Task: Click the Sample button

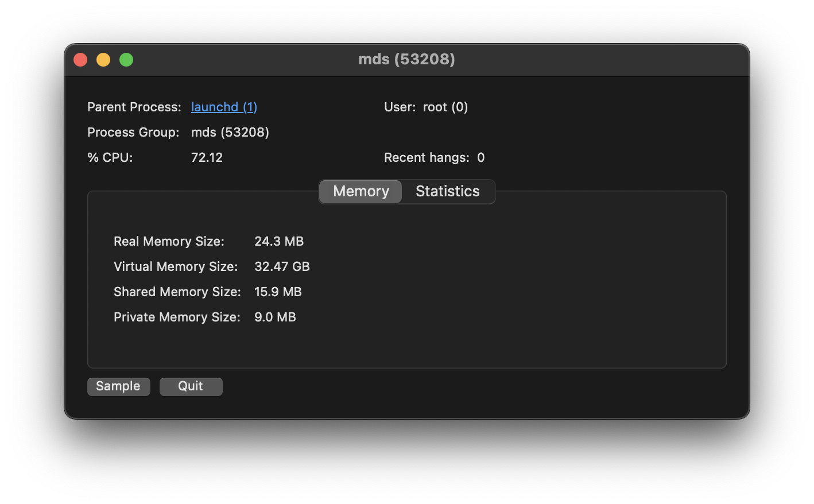Action: [x=118, y=386]
